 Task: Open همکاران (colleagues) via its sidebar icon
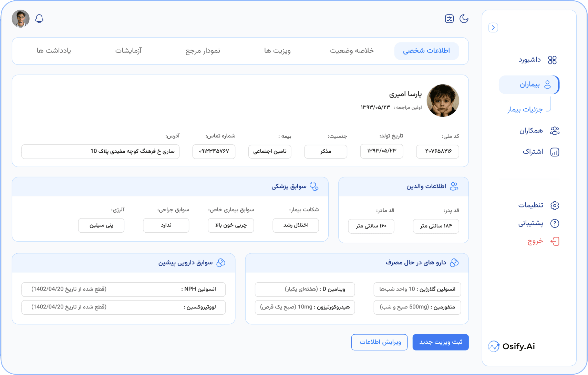[555, 131]
